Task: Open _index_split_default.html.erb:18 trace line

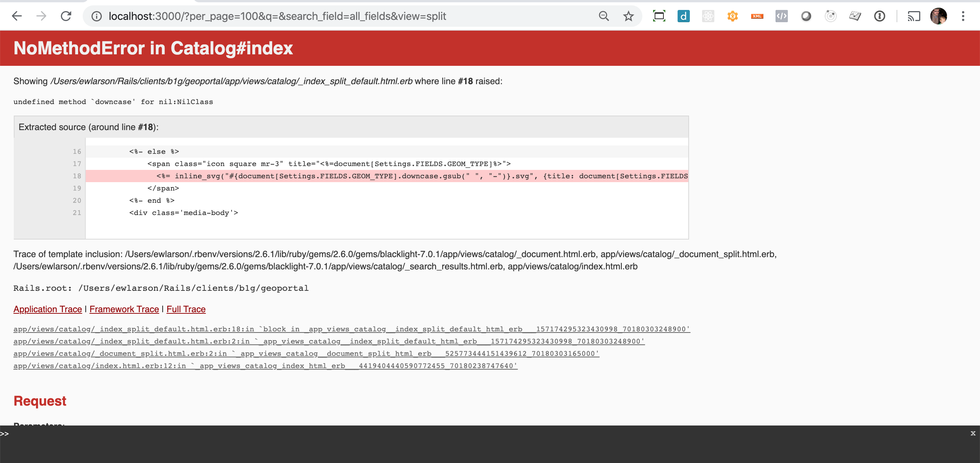Action: (351, 329)
